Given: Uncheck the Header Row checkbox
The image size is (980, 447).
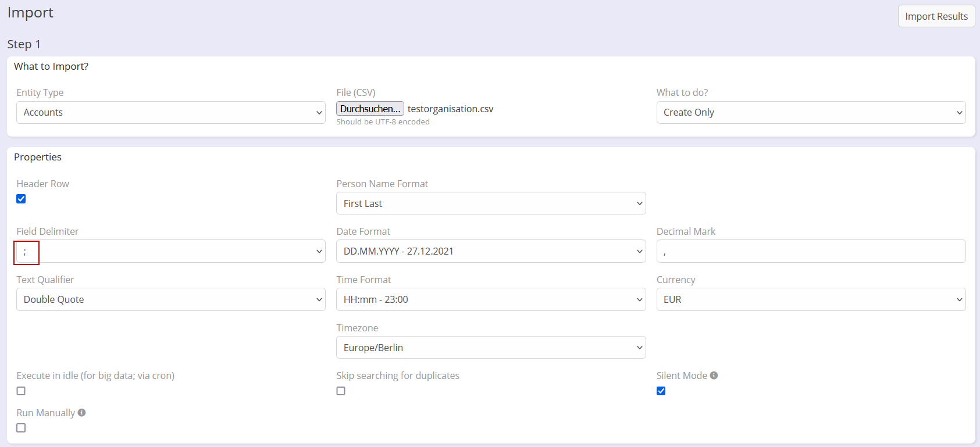Looking at the screenshot, I should pyautogui.click(x=21, y=199).
